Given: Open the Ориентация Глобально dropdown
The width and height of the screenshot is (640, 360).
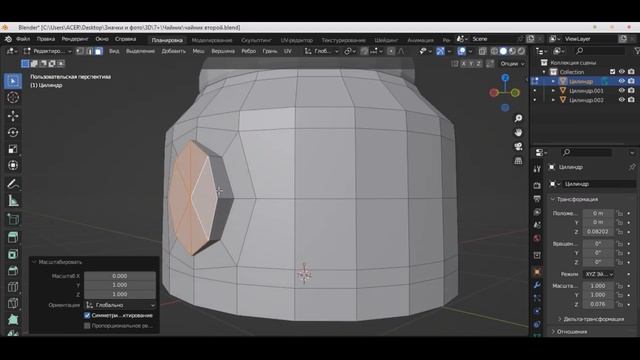Looking at the screenshot, I should click(x=120, y=305).
